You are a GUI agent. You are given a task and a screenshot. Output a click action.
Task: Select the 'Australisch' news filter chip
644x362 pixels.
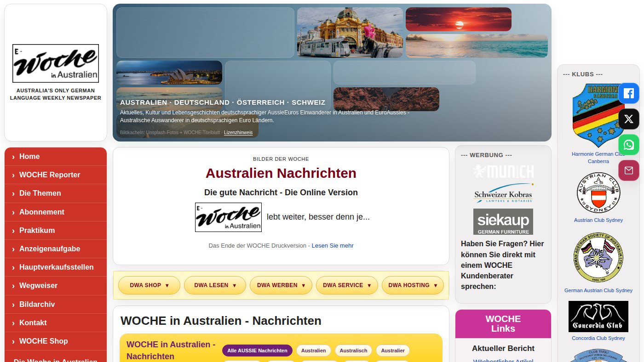tap(353, 351)
